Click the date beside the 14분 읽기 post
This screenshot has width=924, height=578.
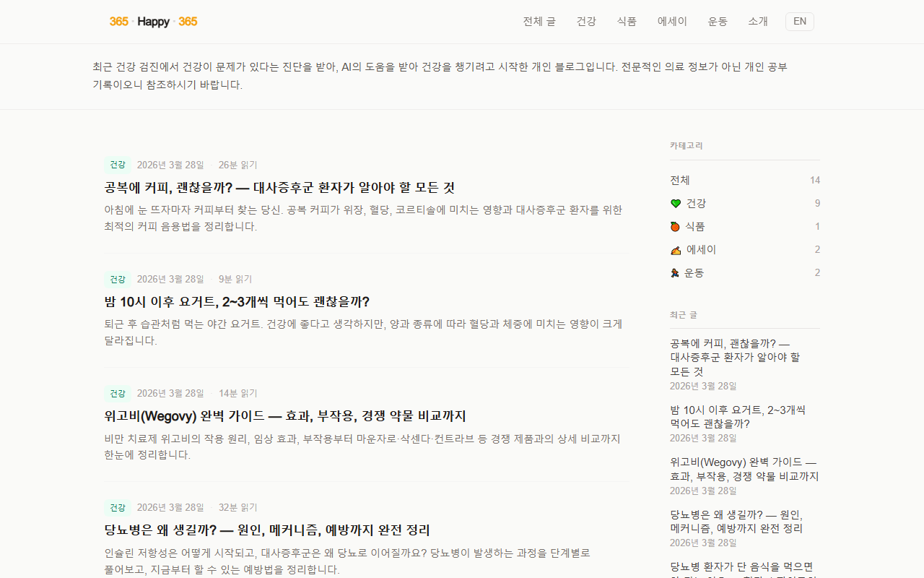pos(170,393)
